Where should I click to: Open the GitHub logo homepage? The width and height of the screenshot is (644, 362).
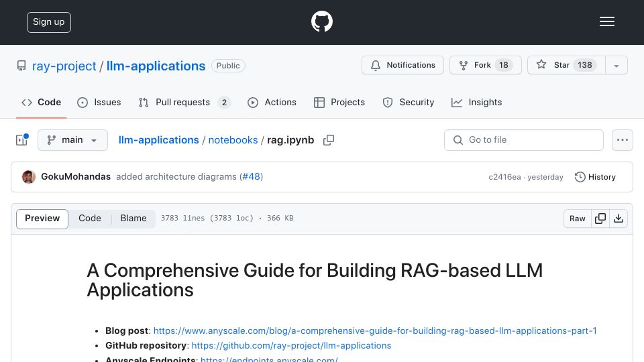(321, 21)
